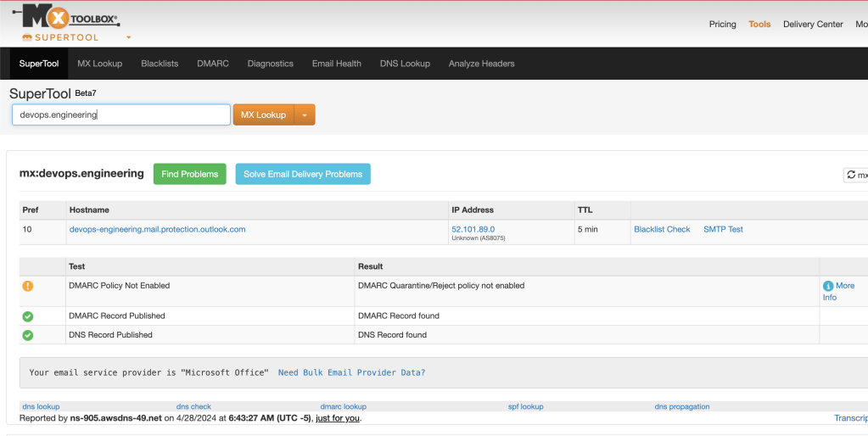Open devops-engineering.mail.protection.outlook.com hostname link
The height and width of the screenshot is (436, 868).
coord(157,229)
